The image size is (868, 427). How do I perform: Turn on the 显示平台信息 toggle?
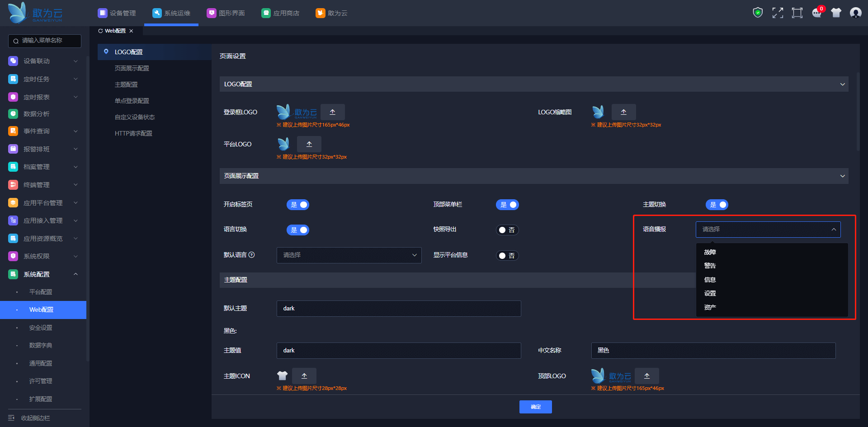507,256
